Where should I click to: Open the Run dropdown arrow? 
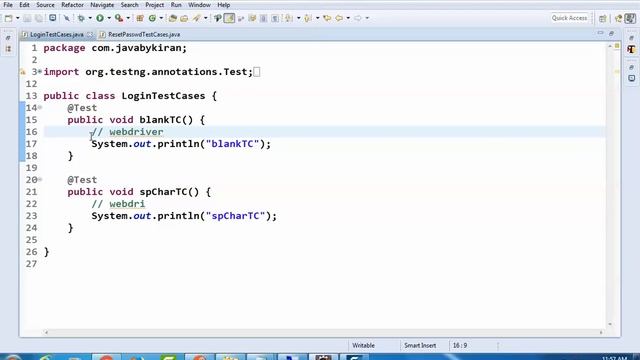109,18
